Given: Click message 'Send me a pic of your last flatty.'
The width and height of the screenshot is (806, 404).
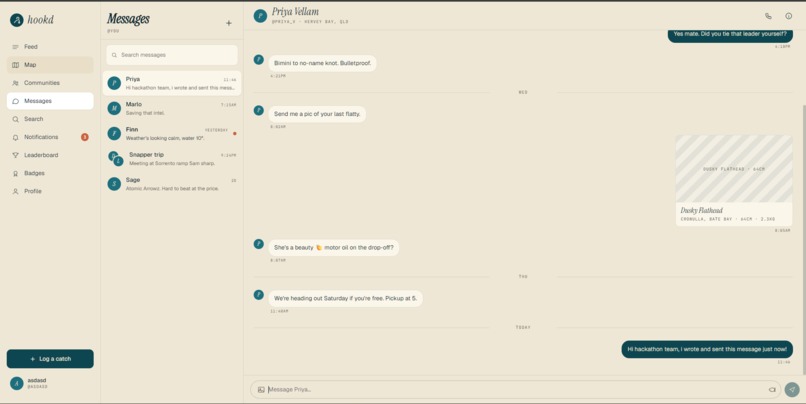Looking at the screenshot, I should pos(317,114).
